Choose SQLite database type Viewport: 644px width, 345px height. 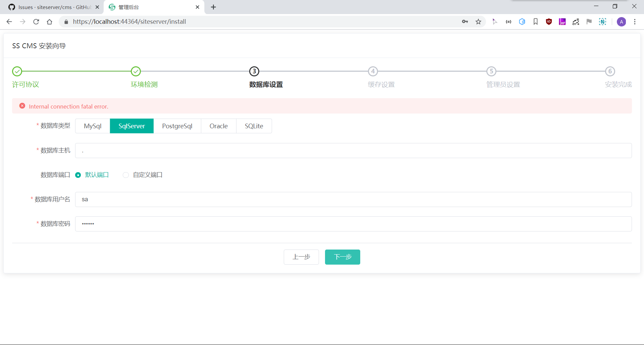pos(254,126)
